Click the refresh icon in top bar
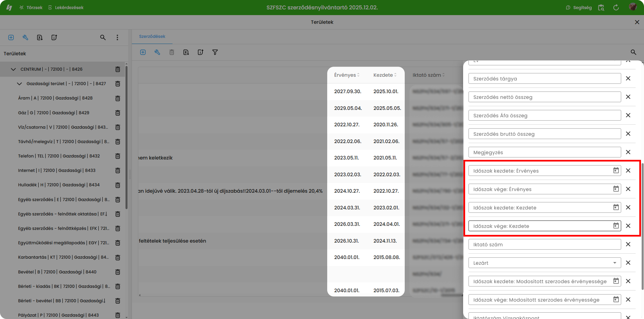 coord(616,7)
